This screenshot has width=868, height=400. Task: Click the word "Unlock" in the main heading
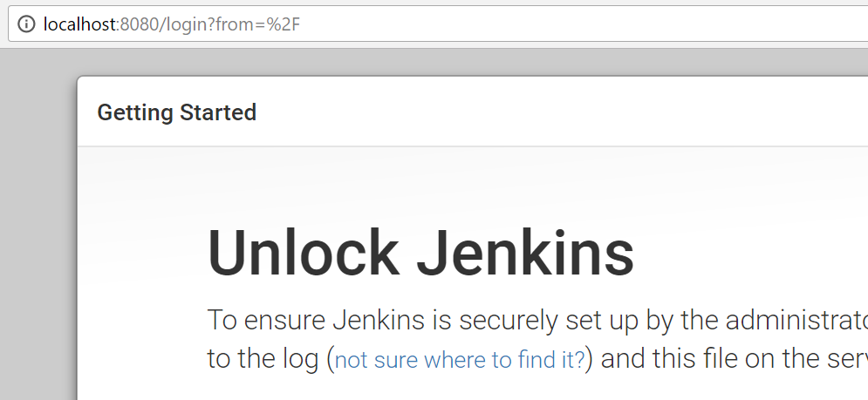[304, 252]
